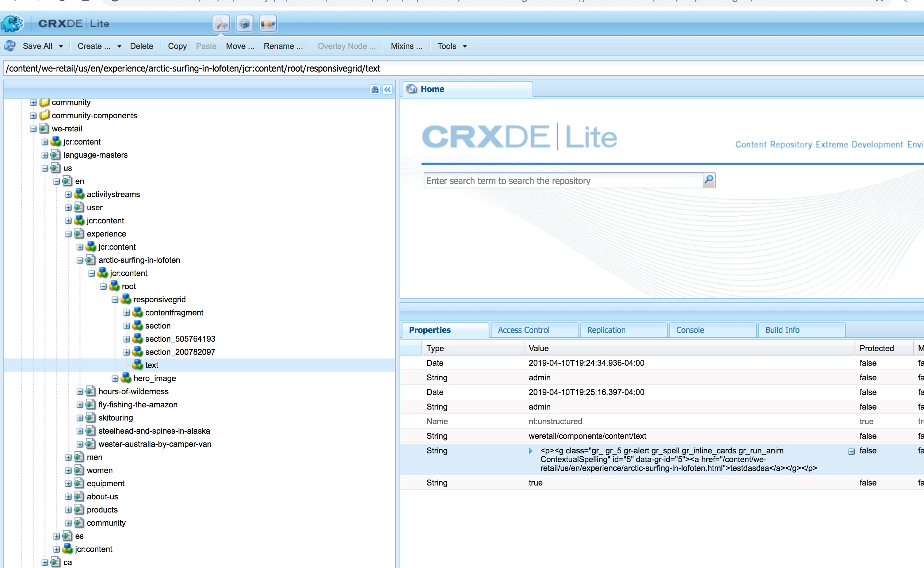Image resolution: width=924 pixels, height=568 pixels.
Task: Click into the repository search field
Action: [562, 181]
